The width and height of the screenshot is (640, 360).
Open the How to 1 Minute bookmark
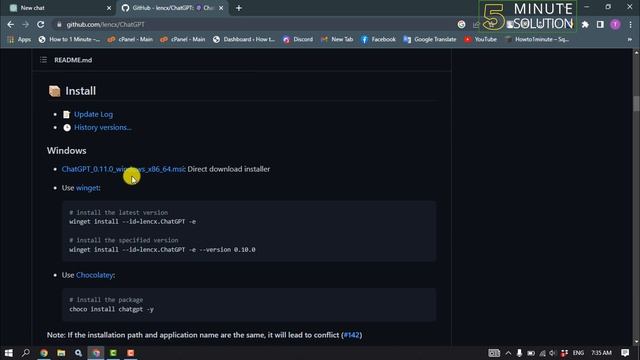[x=69, y=39]
